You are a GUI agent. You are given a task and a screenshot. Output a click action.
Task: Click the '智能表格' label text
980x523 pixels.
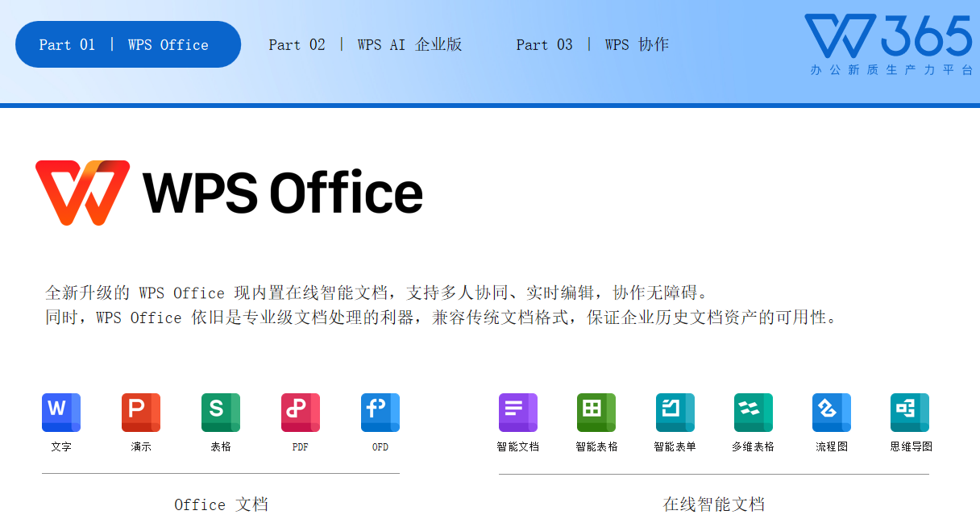pos(596,446)
